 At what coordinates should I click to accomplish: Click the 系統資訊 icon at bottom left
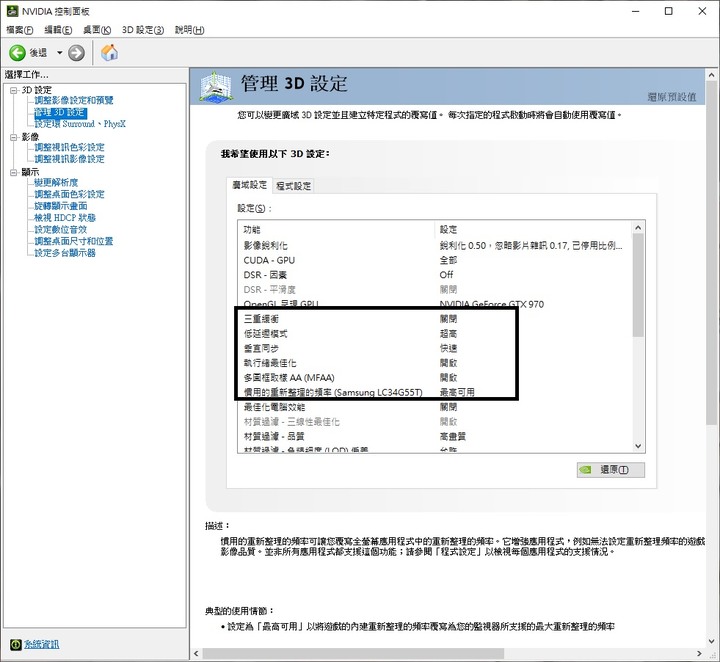tap(15, 645)
